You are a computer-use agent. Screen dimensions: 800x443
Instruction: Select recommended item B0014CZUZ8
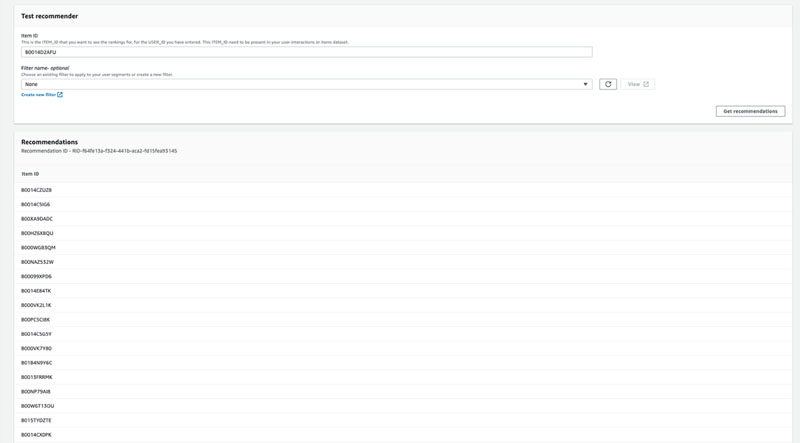pos(36,190)
